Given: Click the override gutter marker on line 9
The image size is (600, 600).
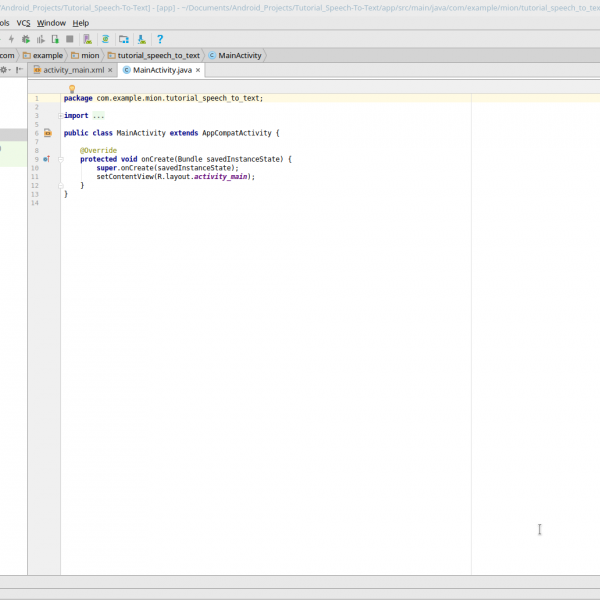Looking at the screenshot, I should point(46,159).
